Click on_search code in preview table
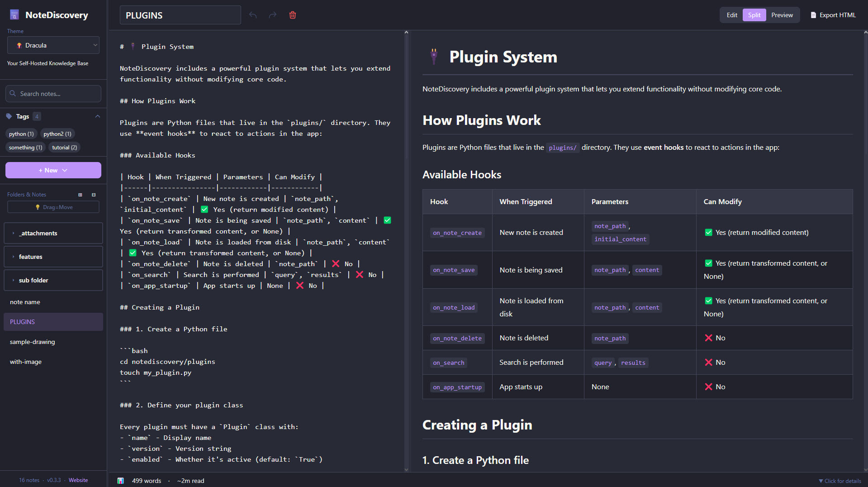This screenshot has width=868, height=487. [448, 363]
